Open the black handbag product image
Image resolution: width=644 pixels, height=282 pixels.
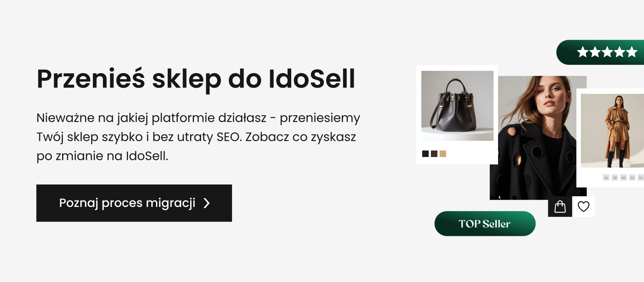pos(457,106)
